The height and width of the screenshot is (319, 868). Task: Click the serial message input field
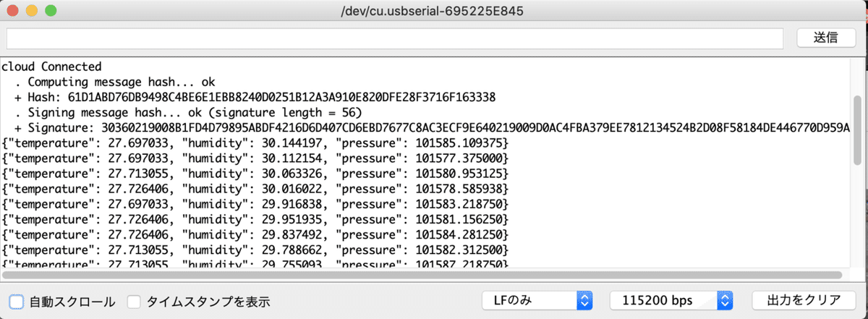click(394, 38)
